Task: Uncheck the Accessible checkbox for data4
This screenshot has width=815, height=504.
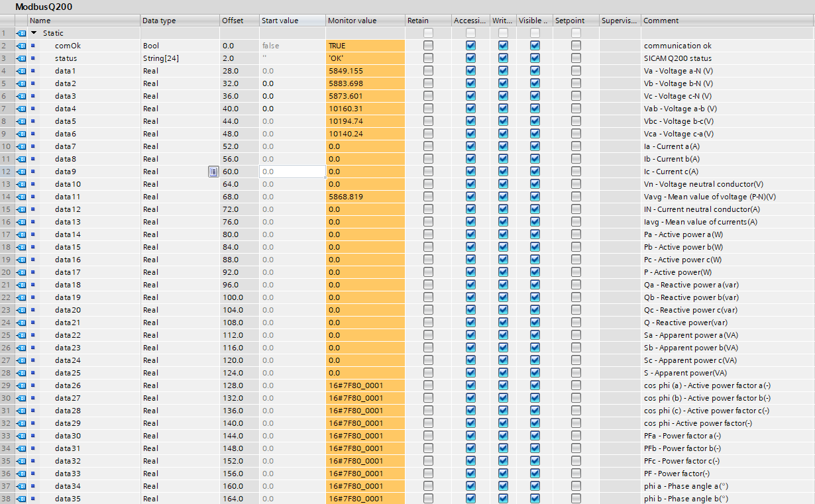Action: (470, 109)
